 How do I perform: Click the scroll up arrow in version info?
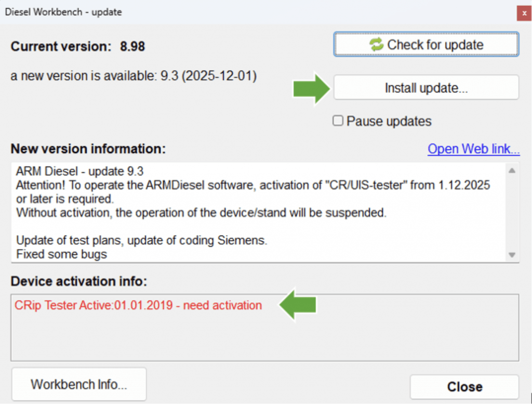[512, 171]
